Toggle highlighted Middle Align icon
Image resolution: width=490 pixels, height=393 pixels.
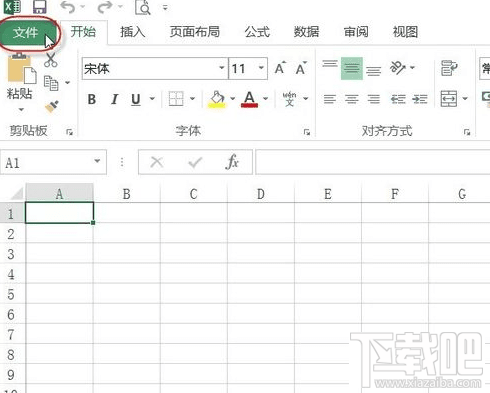pyautogui.click(x=352, y=68)
